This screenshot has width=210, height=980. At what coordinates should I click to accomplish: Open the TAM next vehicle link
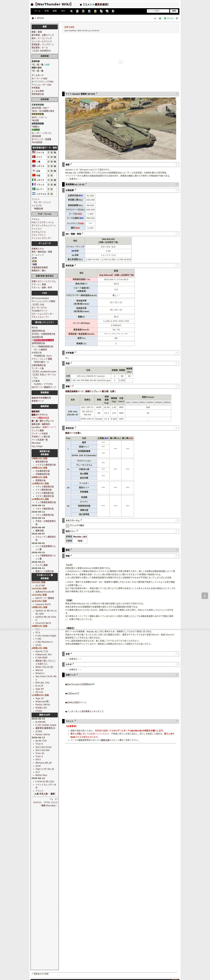pyautogui.click(x=80, y=541)
